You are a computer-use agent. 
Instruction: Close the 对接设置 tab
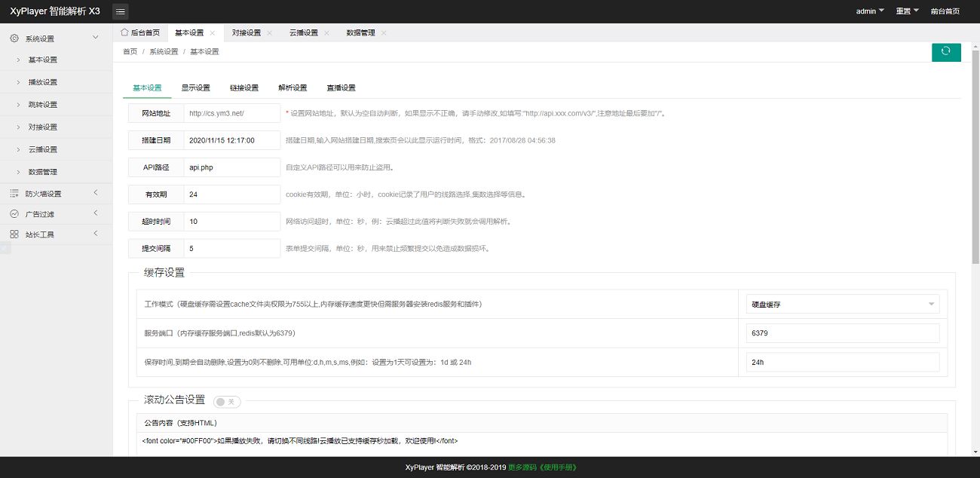(x=270, y=33)
